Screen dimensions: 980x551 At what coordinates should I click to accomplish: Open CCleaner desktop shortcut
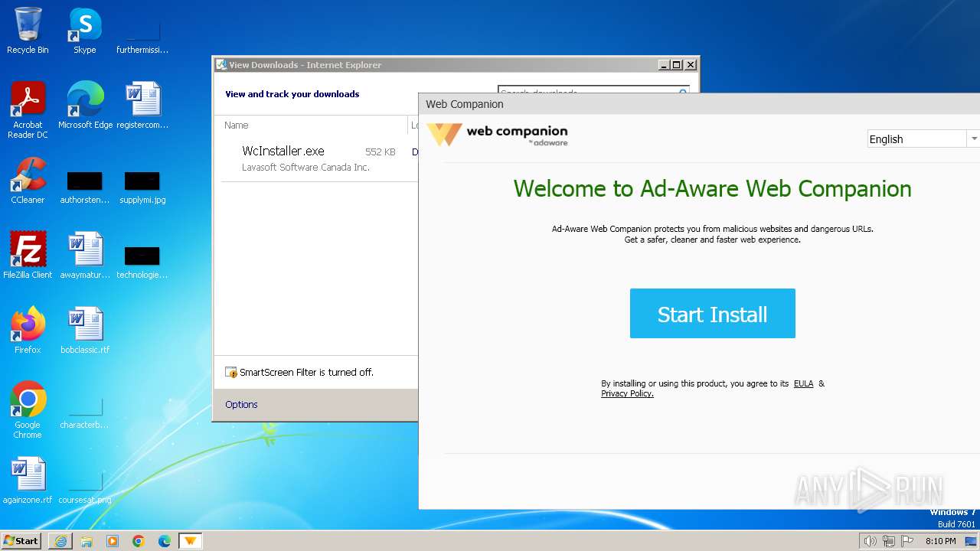click(28, 181)
